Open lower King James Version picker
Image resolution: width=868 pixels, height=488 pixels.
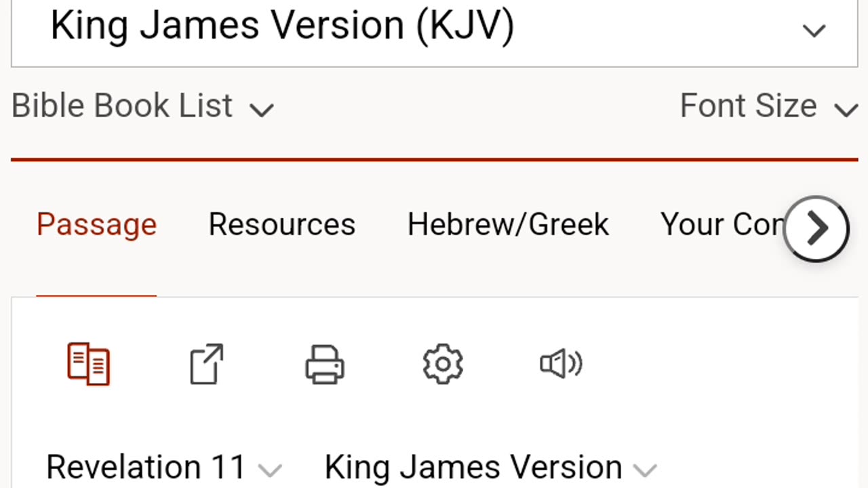pyautogui.click(x=473, y=467)
